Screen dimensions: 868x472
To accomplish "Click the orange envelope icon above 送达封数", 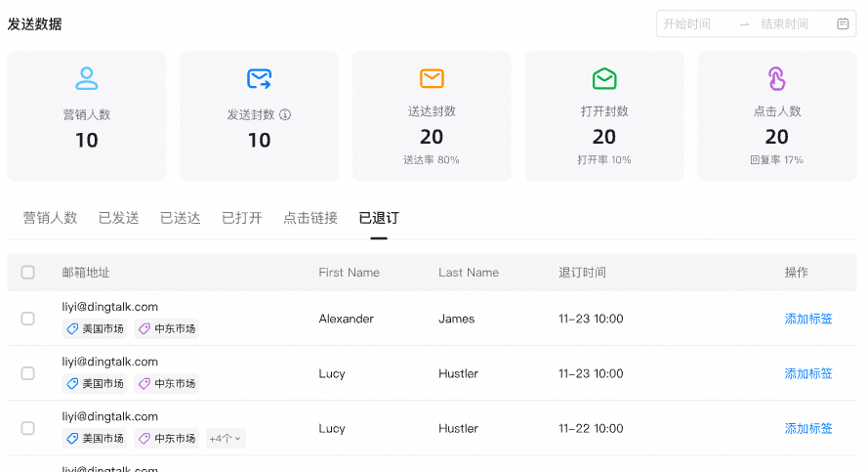I will pyautogui.click(x=432, y=78).
